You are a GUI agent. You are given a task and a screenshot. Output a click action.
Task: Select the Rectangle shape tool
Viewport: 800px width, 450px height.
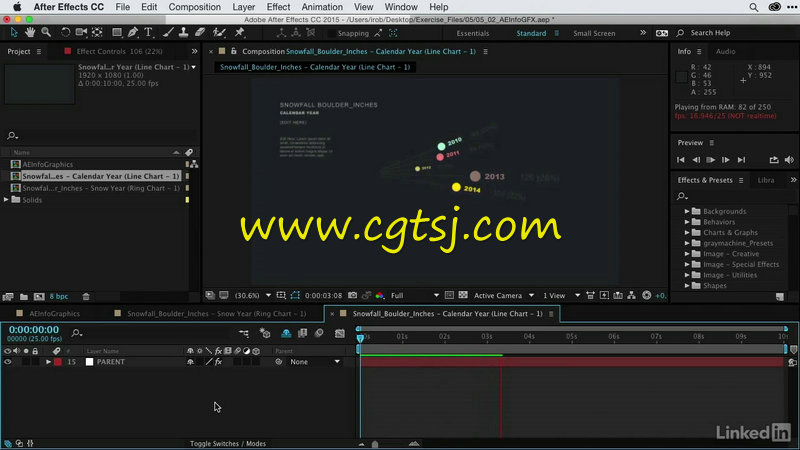click(117, 33)
